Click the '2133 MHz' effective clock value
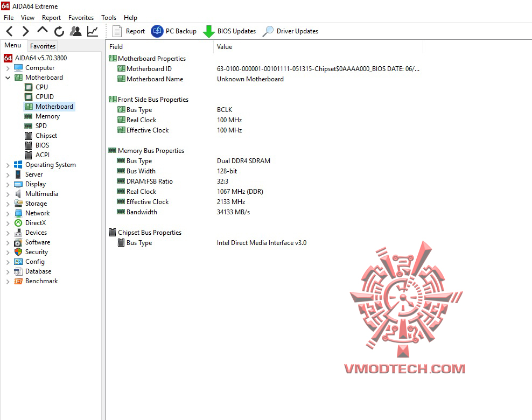This screenshot has width=532, height=420. tap(231, 202)
